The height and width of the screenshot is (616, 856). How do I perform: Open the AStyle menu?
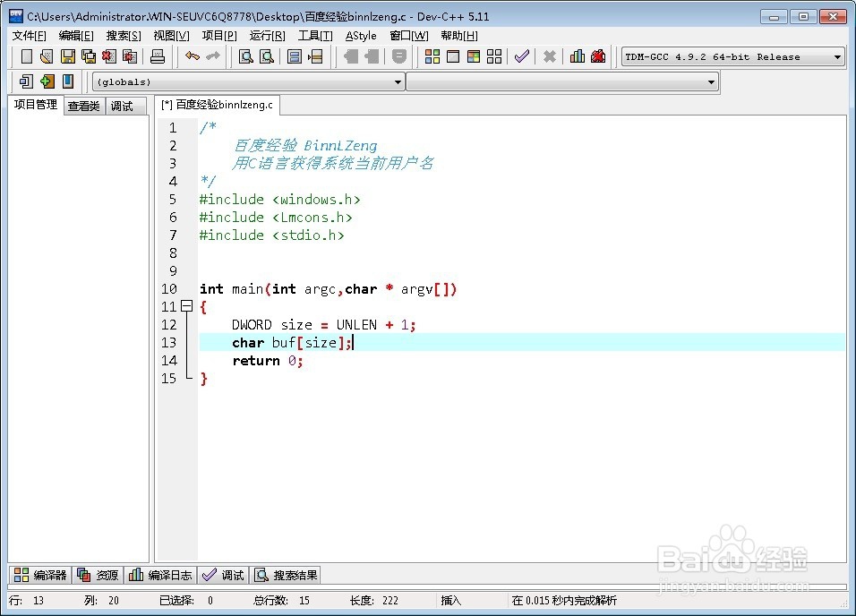[361, 36]
